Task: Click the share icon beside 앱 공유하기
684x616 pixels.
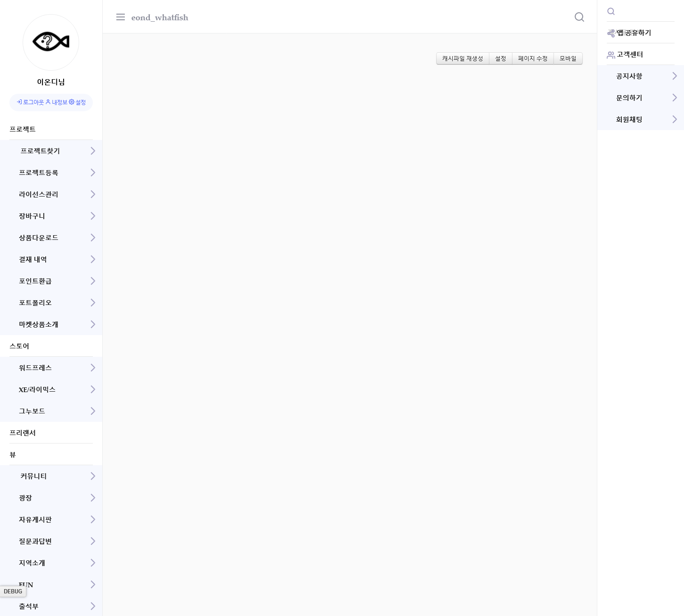Action: 611,33
